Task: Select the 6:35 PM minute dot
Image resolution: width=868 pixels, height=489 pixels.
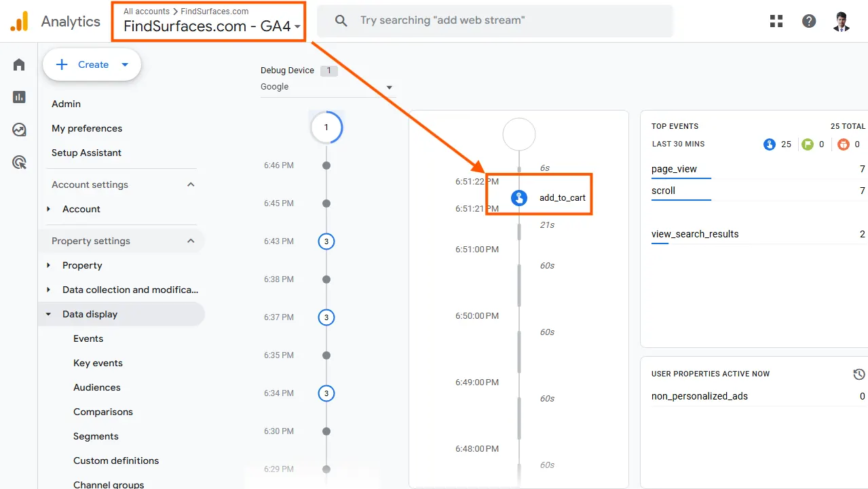Action: point(326,355)
